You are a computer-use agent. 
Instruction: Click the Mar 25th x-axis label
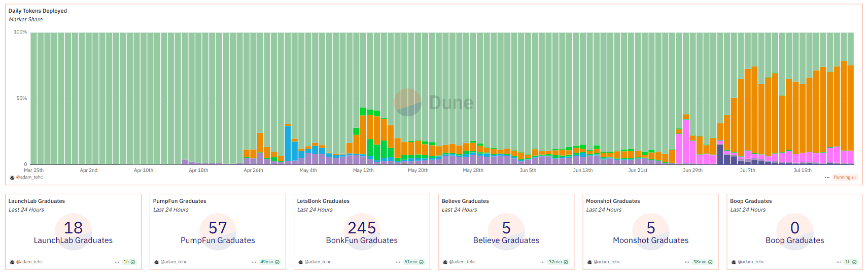coord(34,170)
